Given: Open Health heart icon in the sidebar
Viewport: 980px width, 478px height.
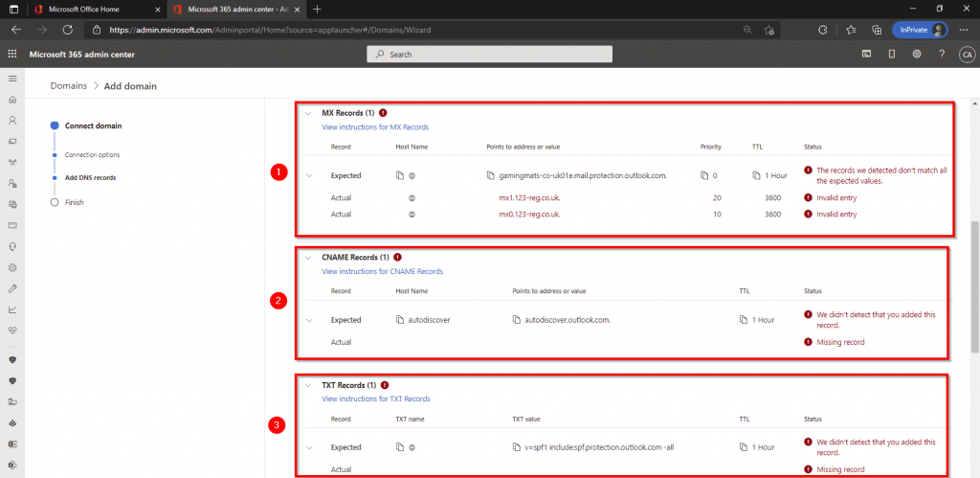Looking at the screenshot, I should [x=11, y=330].
